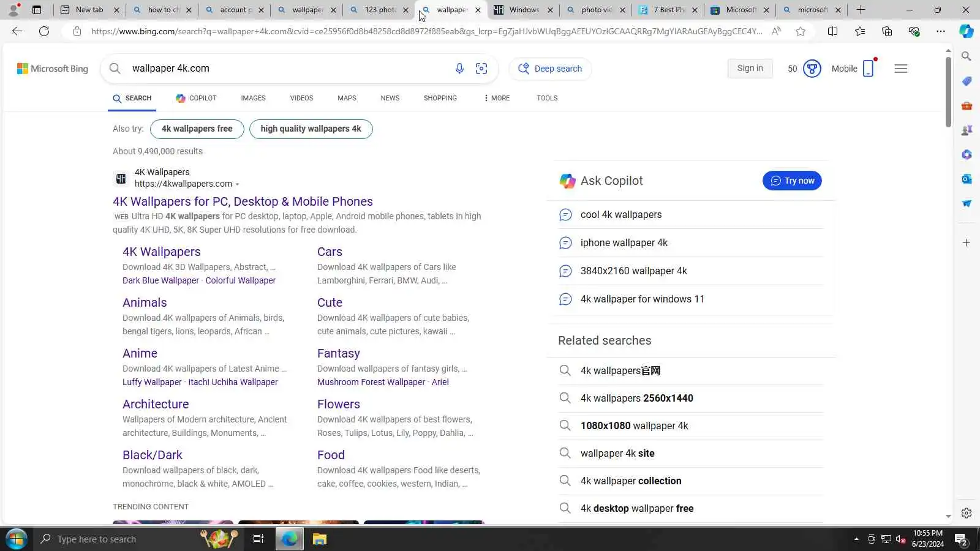The height and width of the screenshot is (551, 980).
Task: Open the MAPS results tab
Action: (x=347, y=98)
